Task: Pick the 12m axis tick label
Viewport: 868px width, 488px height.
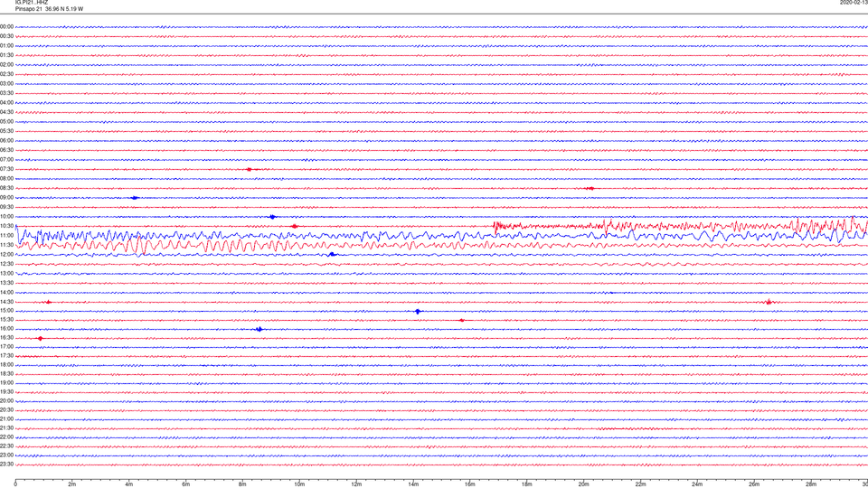Action: click(x=356, y=484)
